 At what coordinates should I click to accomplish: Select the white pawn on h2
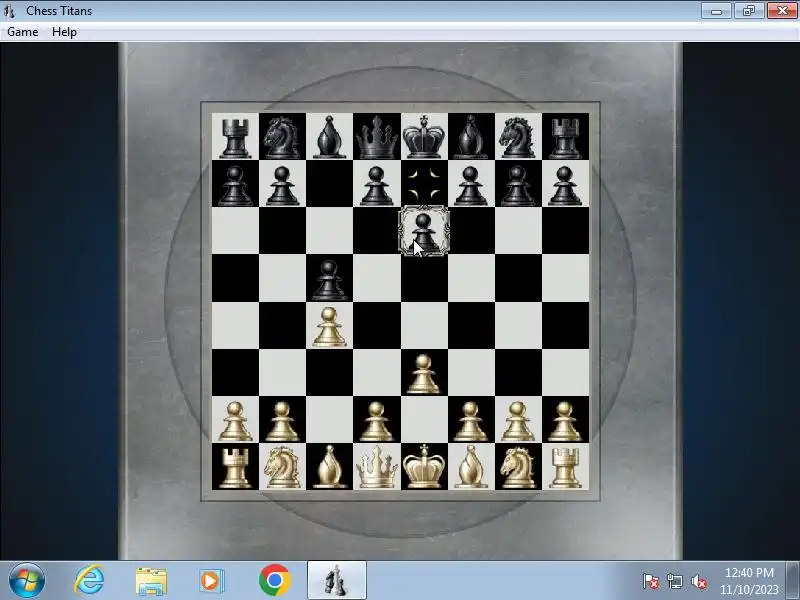[565, 421]
